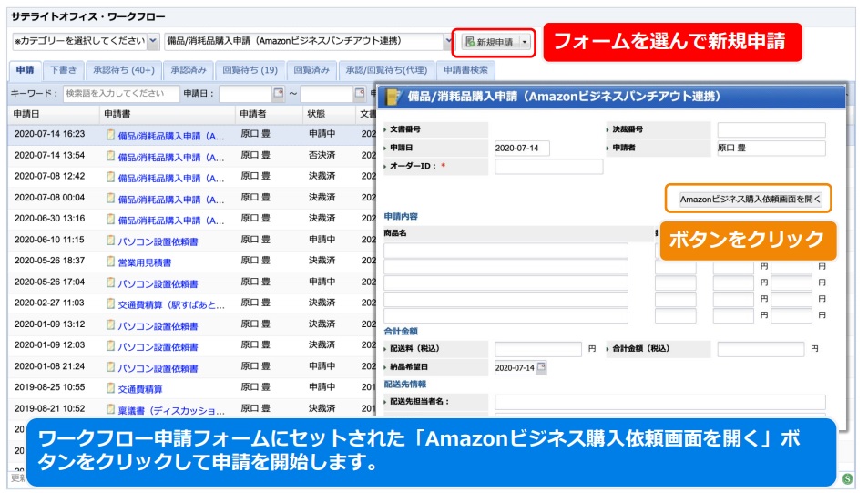Screen dimensions: 868x493
Task: Click the 合計金額（税込） input field
Action: click(x=761, y=349)
